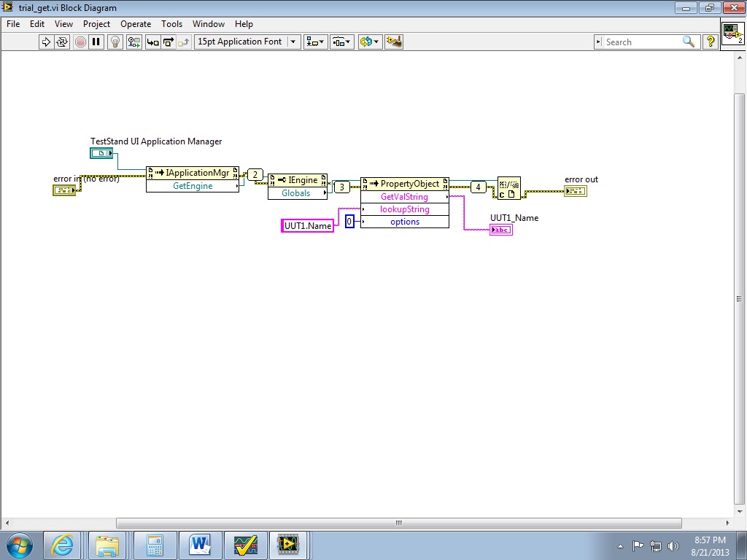Viewport: 747px width, 560px height.
Task: Click the UUT1_Name indicator label
Action: (514, 218)
